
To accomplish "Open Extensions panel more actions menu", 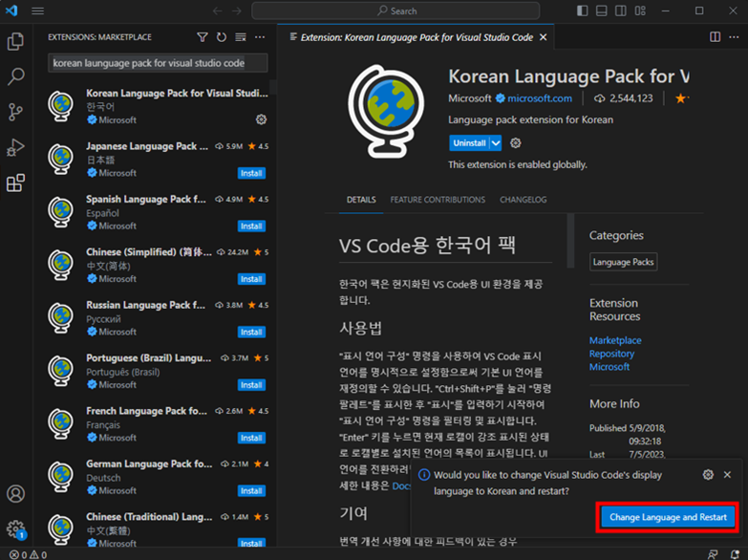I will [260, 36].
